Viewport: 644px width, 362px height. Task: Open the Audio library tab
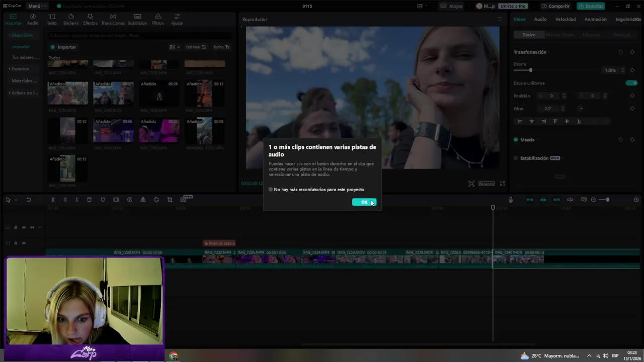pyautogui.click(x=33, y=20)
